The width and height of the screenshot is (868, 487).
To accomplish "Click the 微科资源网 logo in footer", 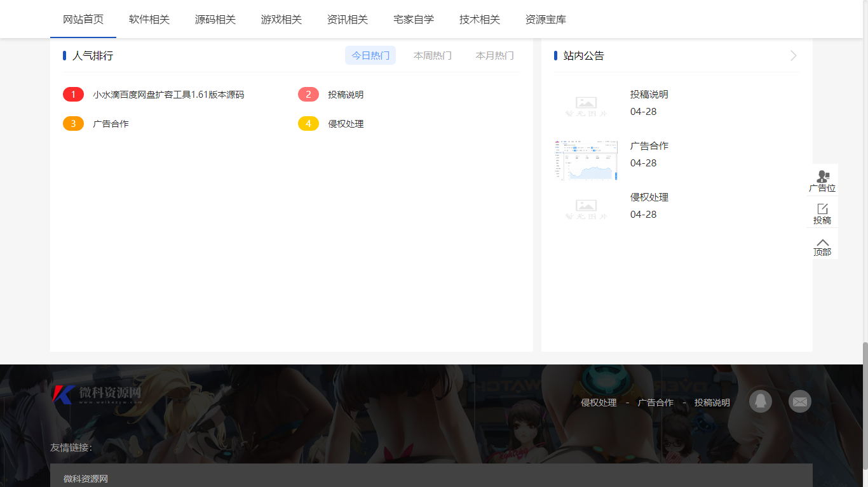I will tap(98, 394).
